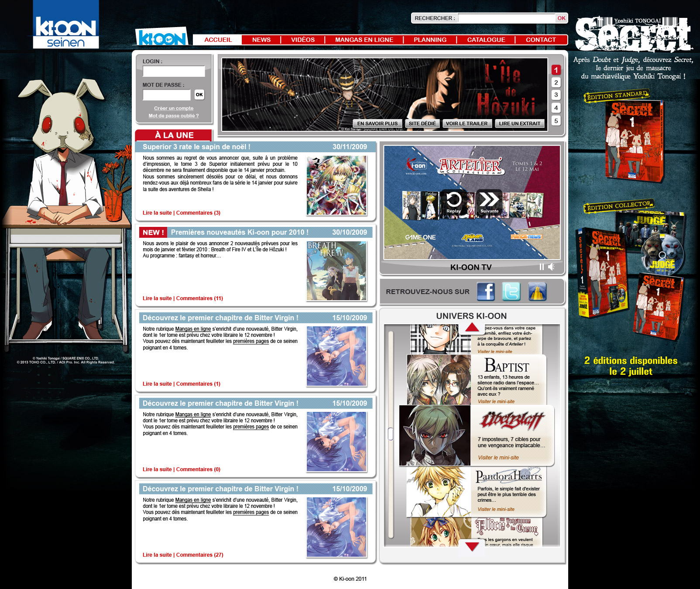700x589 pixels.
Task: Open Mangas en ligne menu tab
Action: (x=364, y=40)
